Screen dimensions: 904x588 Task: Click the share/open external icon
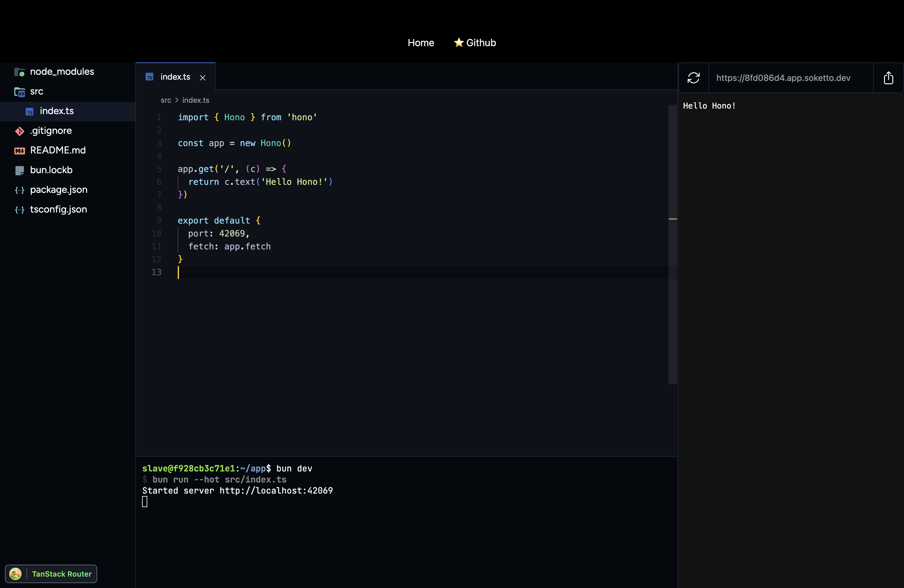click(888, 78)
